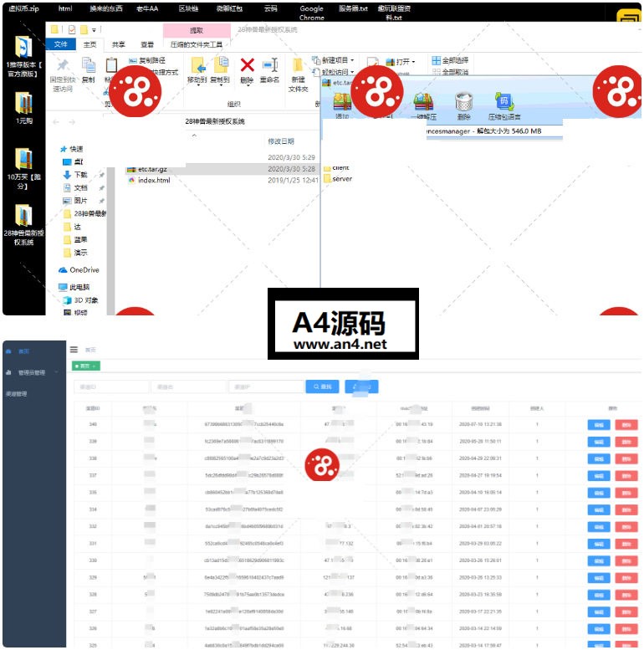Switch to the 共享 ribbon tab
This screenshot has width=644, height=650.
point(119,44)
